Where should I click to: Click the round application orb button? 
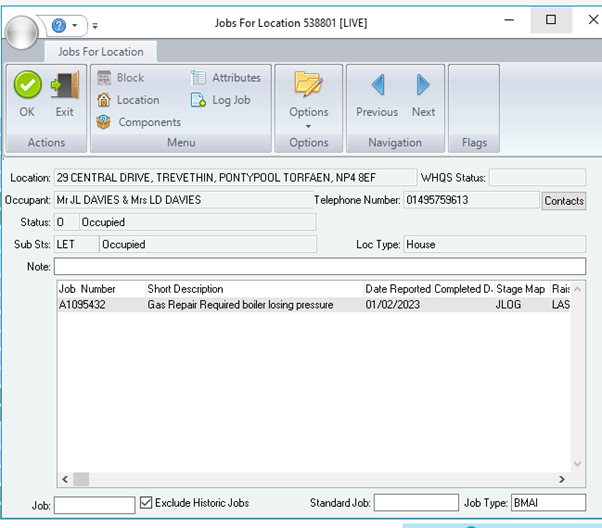(22, 33)
